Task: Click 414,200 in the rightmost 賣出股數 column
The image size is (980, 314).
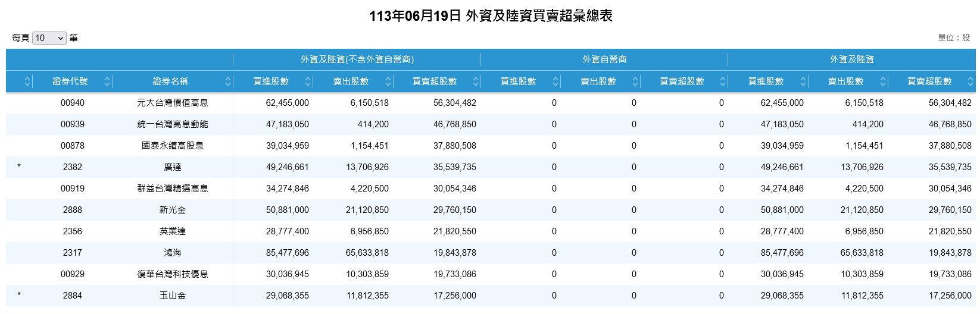Action: point(868,124)
